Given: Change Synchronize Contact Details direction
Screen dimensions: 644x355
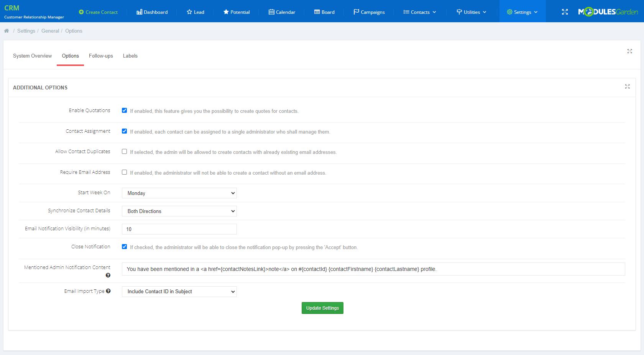Looking at the screenshot, I should (x=179, y=211).
